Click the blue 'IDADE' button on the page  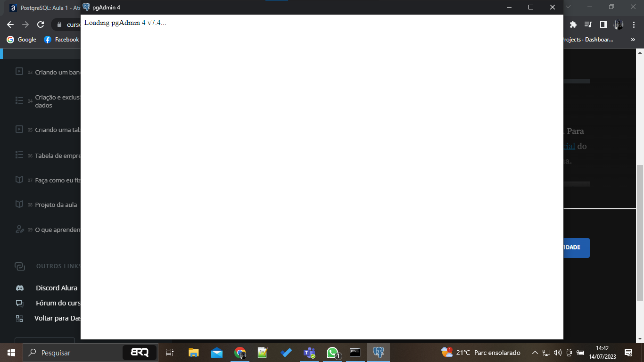point(577,247)
